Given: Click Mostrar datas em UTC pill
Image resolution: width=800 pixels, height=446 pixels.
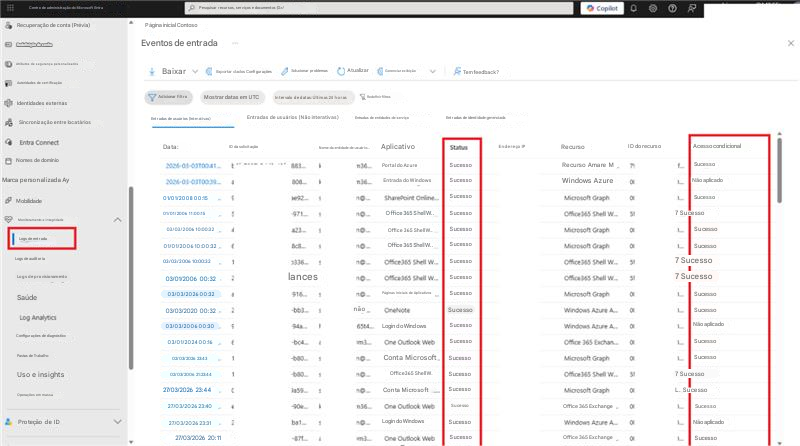Looking at the screenshot, I should point(232,97).
